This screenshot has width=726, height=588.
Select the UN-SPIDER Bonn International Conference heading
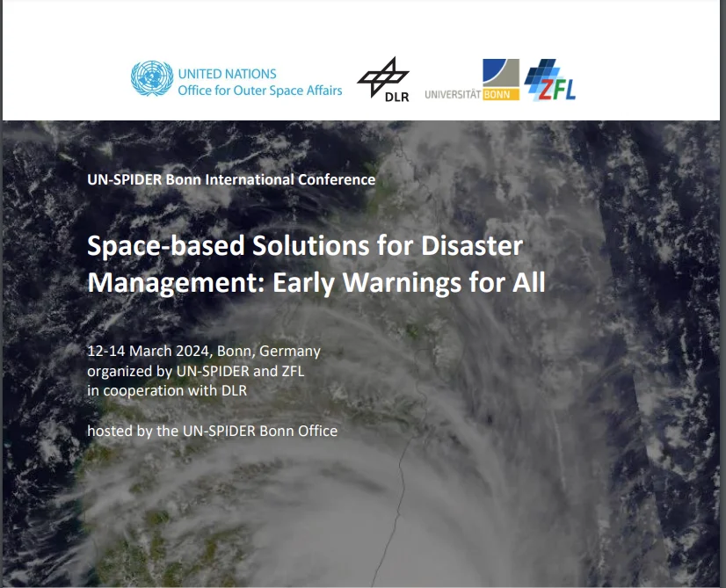[230, 179]
